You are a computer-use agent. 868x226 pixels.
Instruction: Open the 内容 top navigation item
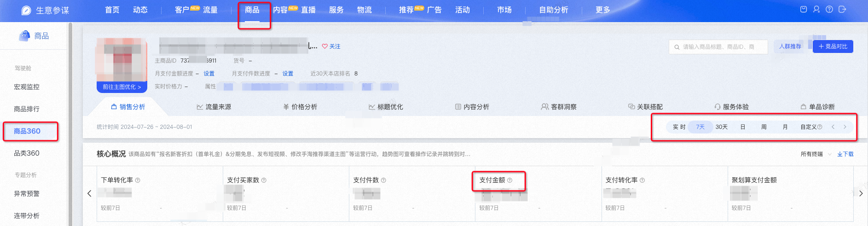click(x=280, y=10)
